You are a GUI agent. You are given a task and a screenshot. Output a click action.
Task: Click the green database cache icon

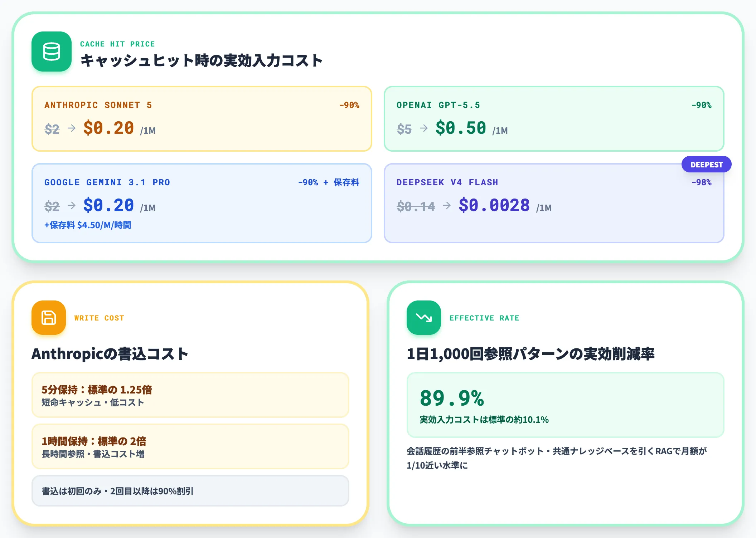(52, 52)
